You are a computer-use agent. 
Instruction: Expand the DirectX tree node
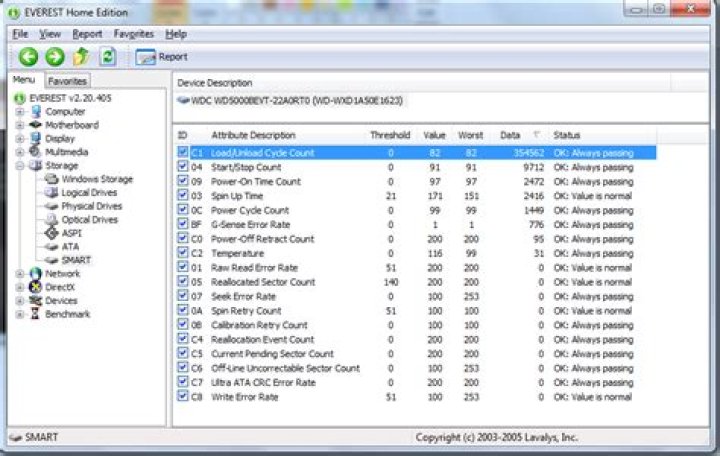[20, 287]
